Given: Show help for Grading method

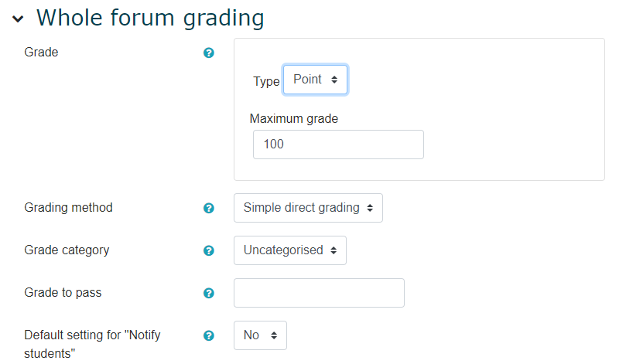Looking at the screenshot, I should click(x=208, y=208).
